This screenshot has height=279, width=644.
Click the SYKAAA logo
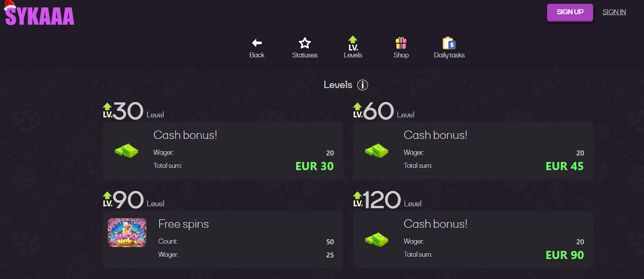point(39,14)
